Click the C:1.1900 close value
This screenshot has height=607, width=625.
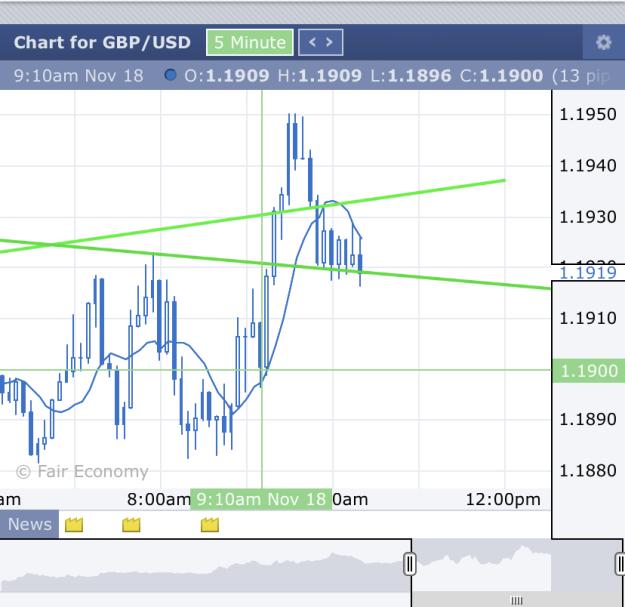click(501, 75)
